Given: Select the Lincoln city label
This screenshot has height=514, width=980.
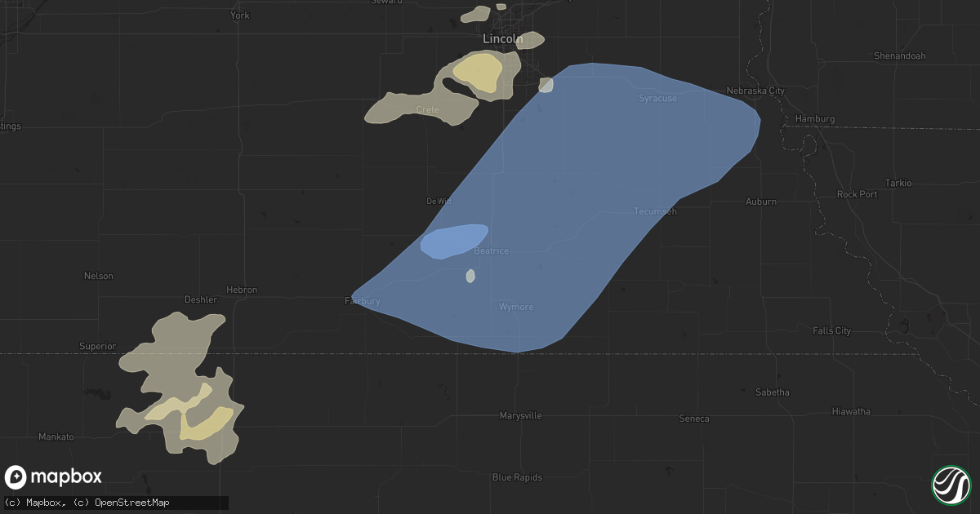Looking at the screenshot, I should (503, 38).
